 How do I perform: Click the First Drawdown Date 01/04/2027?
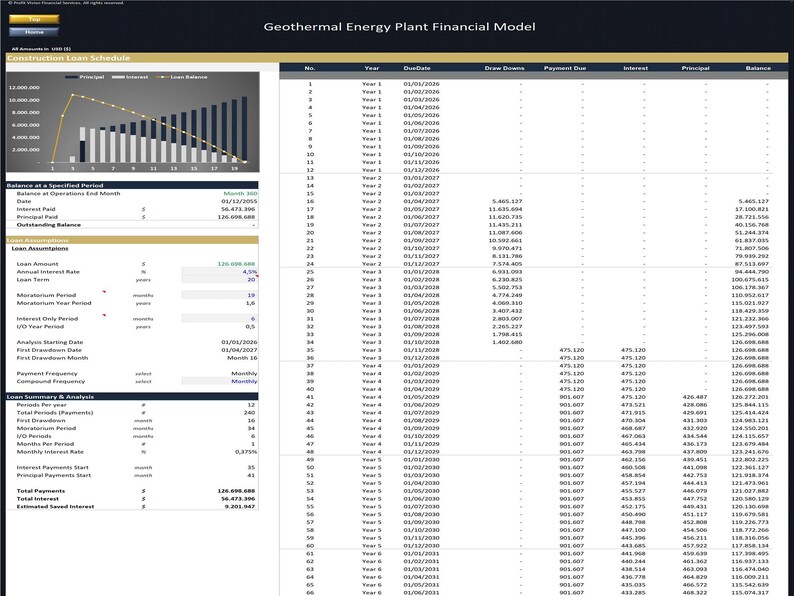[239, 350]
